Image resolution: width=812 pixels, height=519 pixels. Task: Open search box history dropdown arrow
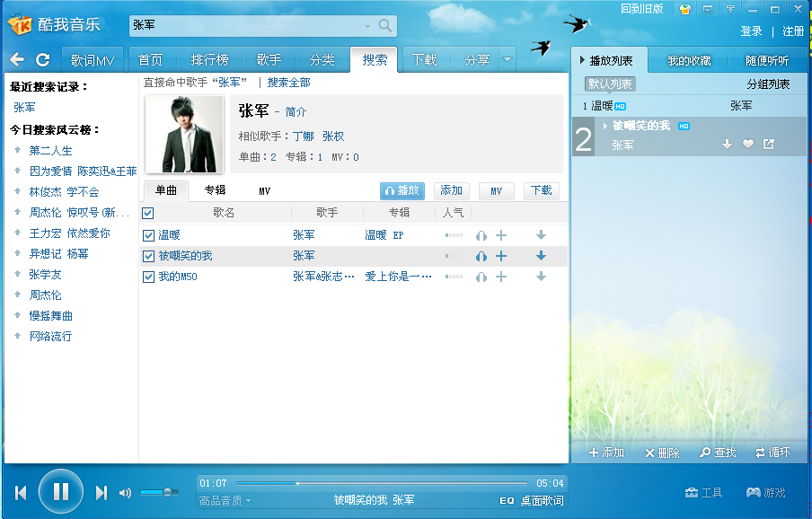click(x=367, y=26)
